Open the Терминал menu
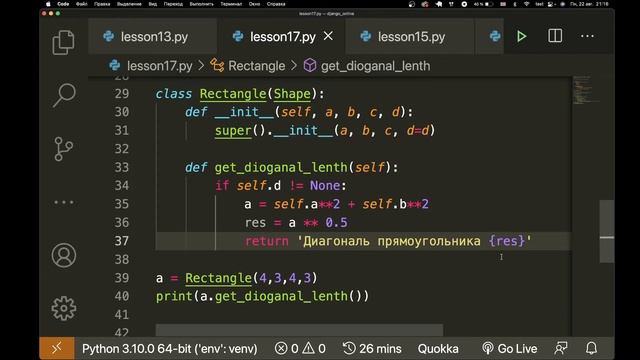 (x=231, y=4)
